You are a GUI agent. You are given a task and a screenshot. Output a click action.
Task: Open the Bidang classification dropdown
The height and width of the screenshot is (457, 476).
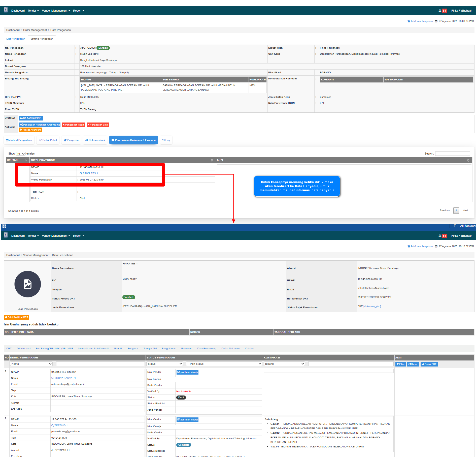[x=284, y=364]
